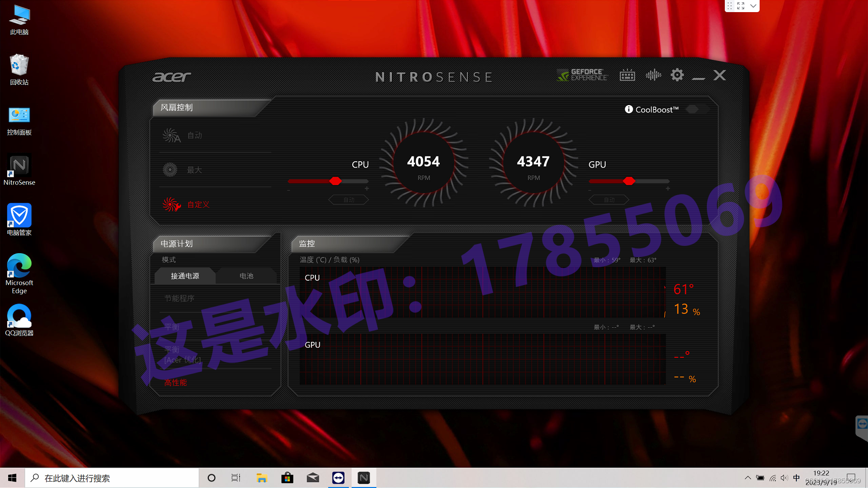Open volume control in system tray
The image size is (868, 488).
pyautogui.click(x=784, y=478)
